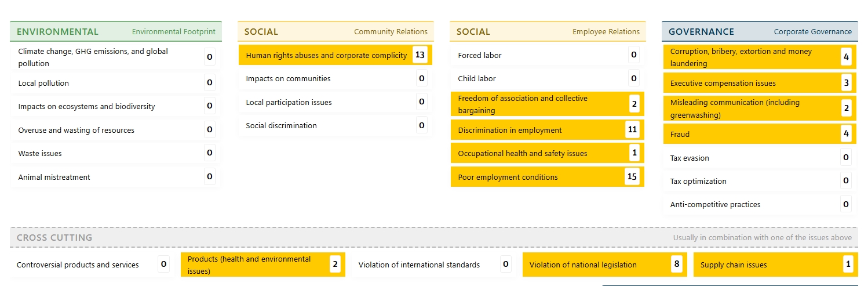868x286 pixels.
Task: Click Misleading communication (including greenwashing)
Action: click(760, 108)
